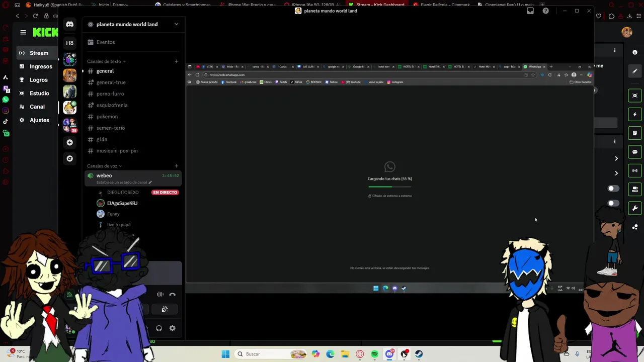Open Discord user settings gear icon

[x=173, y=328]
